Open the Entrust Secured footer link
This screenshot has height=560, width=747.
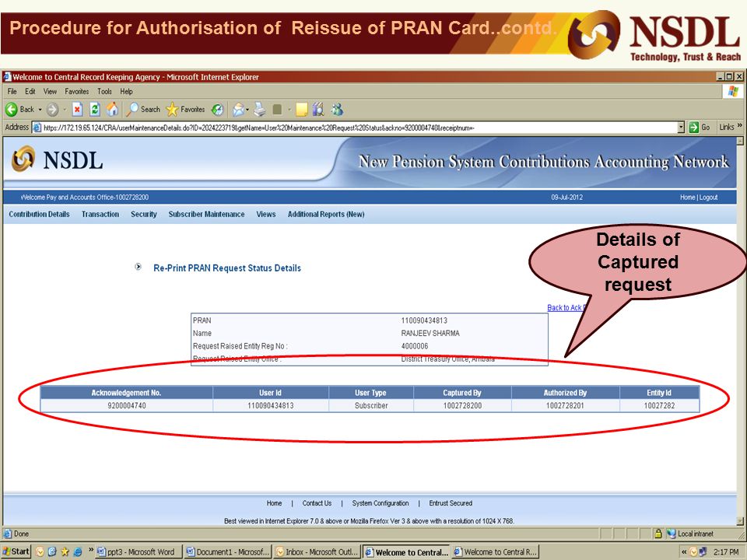point(451,503)
